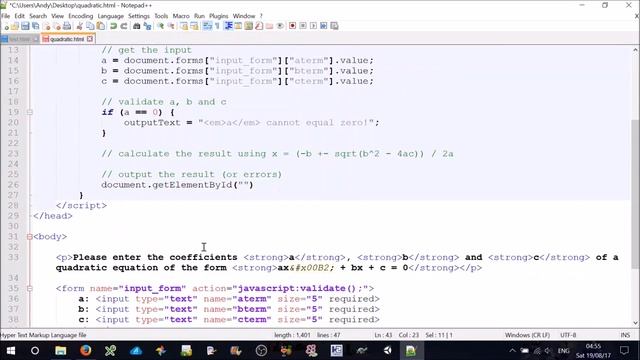Screen dimensions: 640x360
Task: Click the Close All toolbar icon
Action: click(x=57, y=26)
